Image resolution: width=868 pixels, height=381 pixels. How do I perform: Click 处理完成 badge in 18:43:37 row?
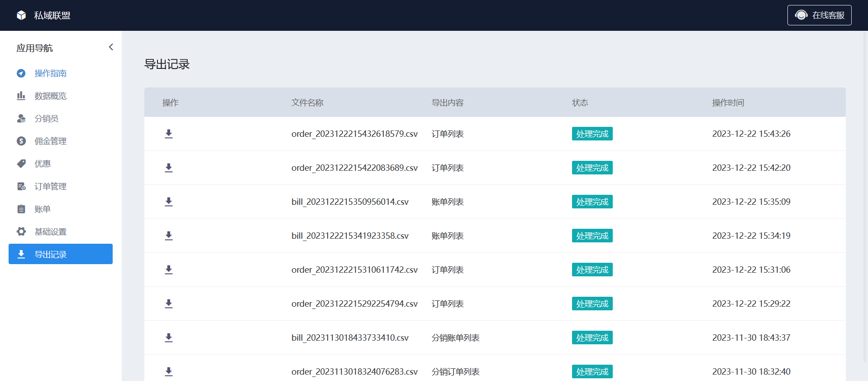(x=592, y=338)
